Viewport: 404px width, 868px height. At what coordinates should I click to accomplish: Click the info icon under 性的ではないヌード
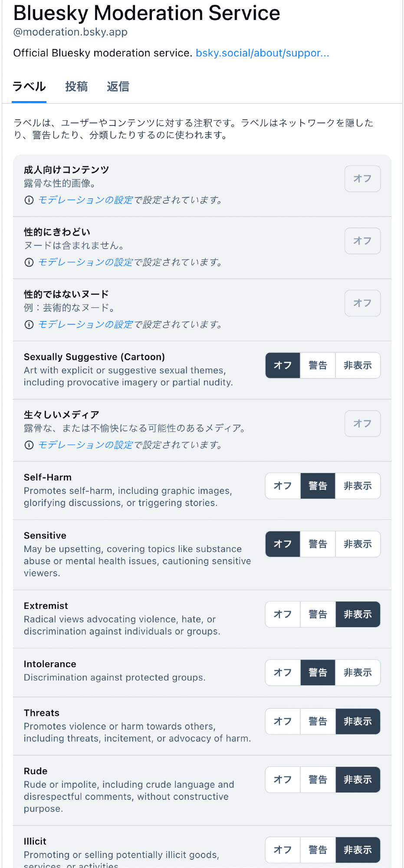click(29, 325)
